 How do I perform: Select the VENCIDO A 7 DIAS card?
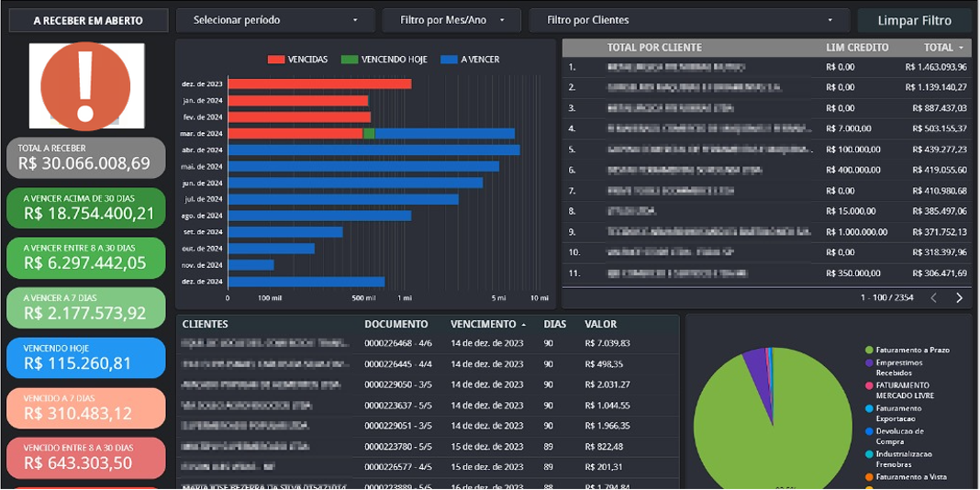click(86, 407)
